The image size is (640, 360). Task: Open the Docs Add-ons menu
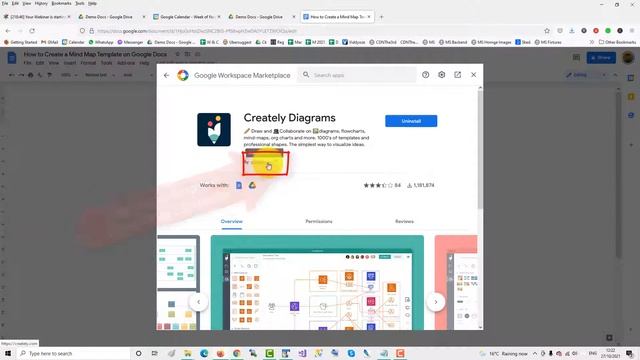126,63
